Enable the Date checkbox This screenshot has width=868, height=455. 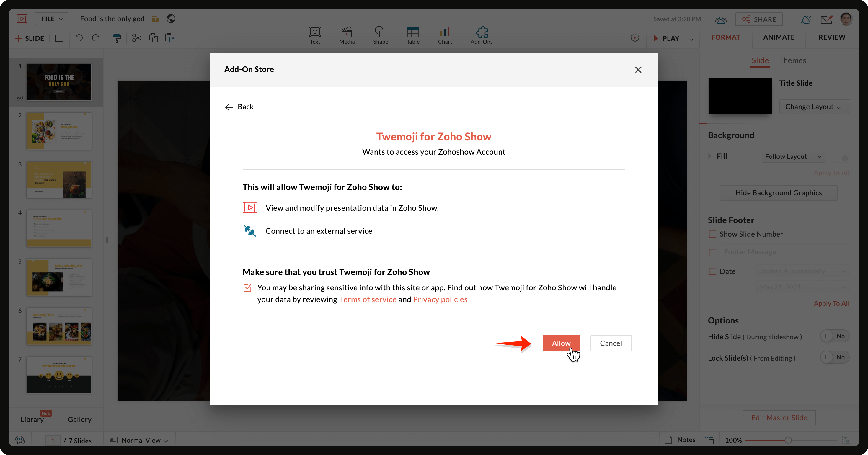point(712,271)
